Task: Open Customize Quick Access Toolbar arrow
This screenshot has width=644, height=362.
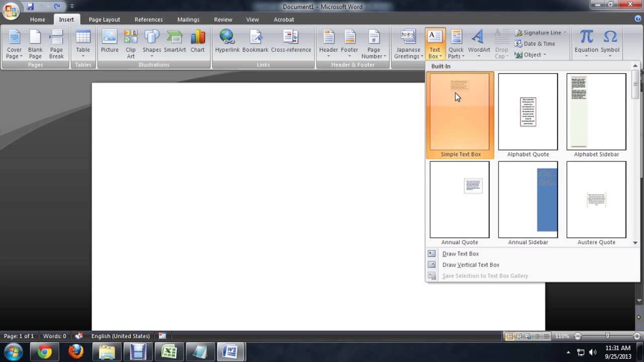Action: (72, 7)
